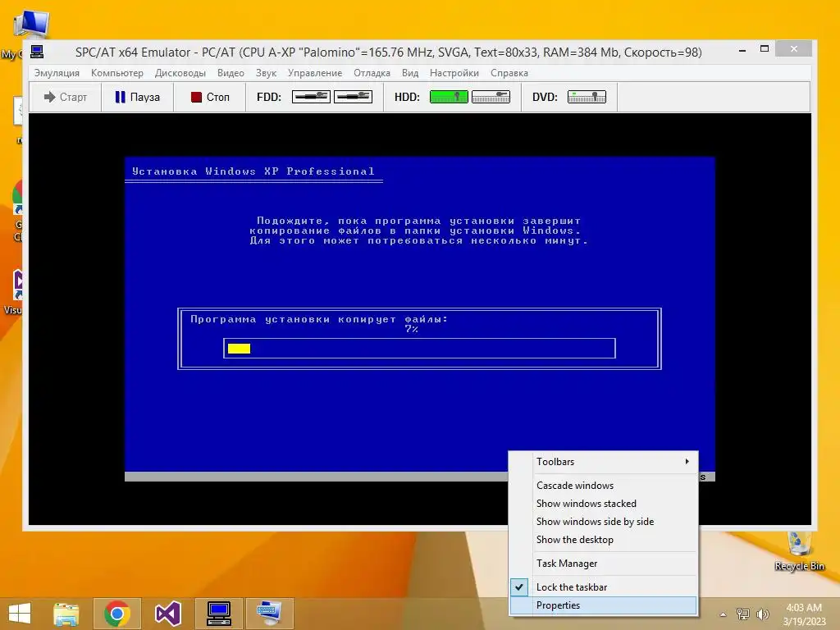The width and height of the screenshot is (840, 630).
Task: Open the Вид menu
Action: pyautogui.click(x=410, y=73)
